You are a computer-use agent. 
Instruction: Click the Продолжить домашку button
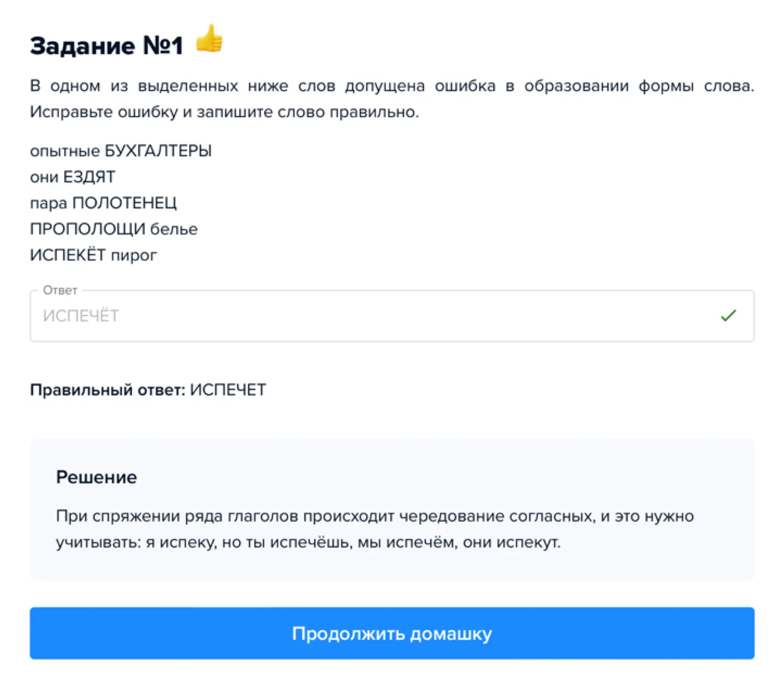[x=392, y=633]
